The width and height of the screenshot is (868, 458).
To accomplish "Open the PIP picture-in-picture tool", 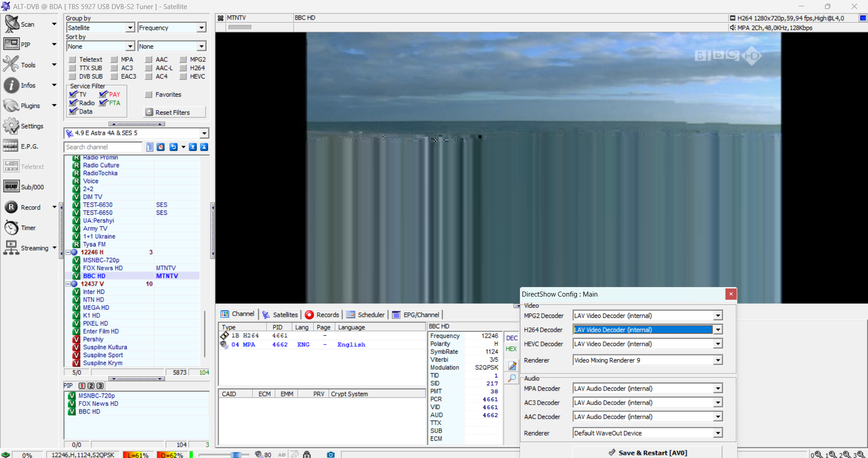I will (x=17, y=44).
